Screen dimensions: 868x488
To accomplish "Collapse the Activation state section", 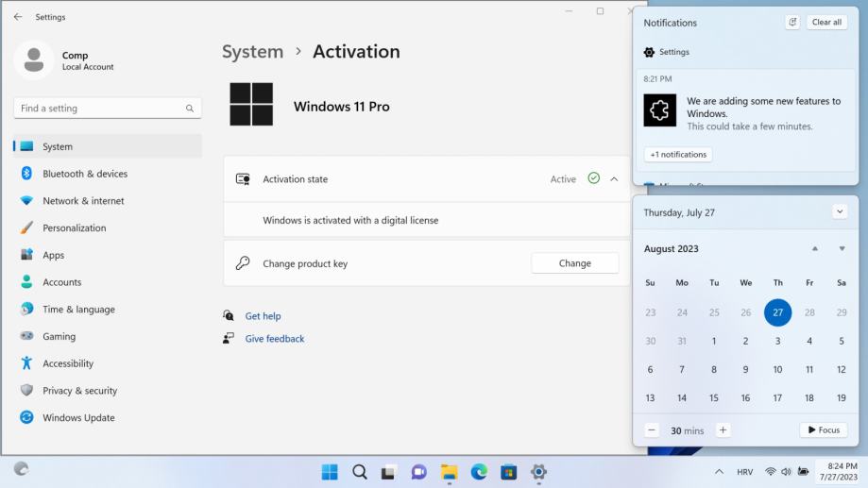I will (614, 179).
